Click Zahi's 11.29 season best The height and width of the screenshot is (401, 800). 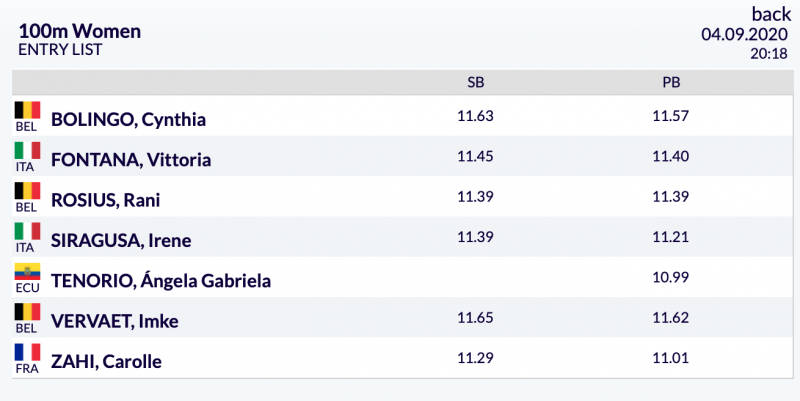coord(476,358)
